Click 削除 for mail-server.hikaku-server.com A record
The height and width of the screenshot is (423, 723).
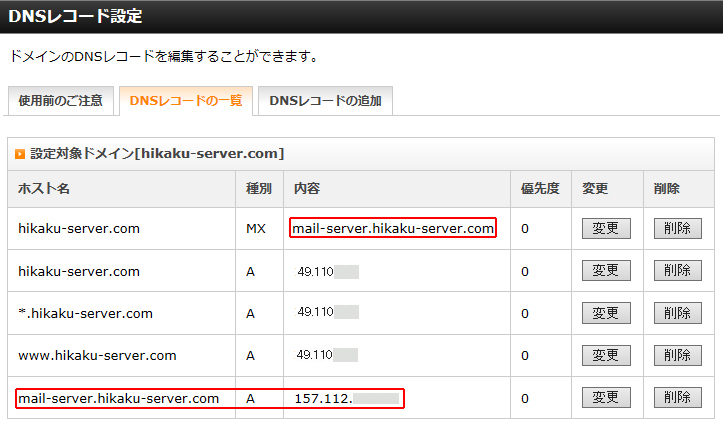tap(677, 398)
